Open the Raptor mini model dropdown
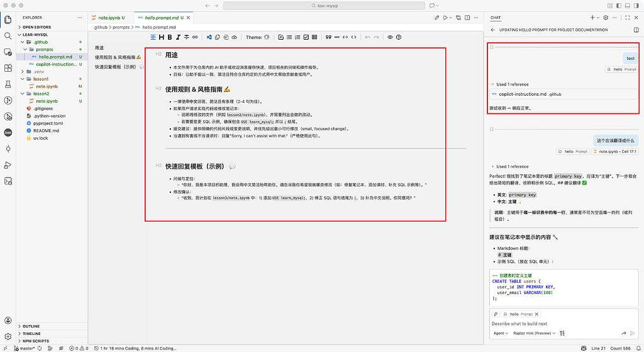 tap(534, 333)
